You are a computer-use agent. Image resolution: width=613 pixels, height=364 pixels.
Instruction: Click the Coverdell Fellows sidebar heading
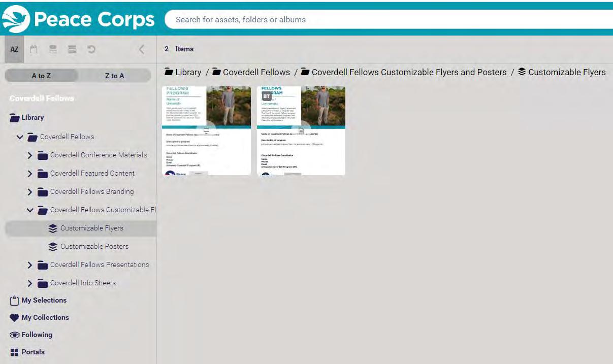42,98
